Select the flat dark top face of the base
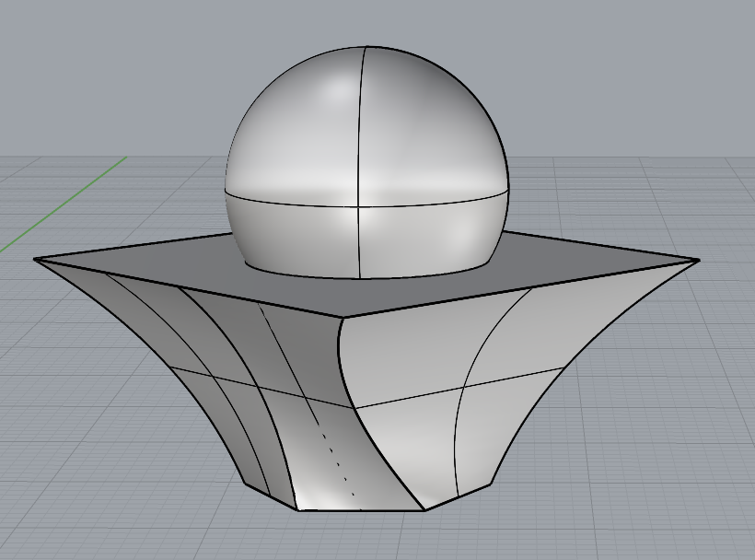755x560 pixels. pos(552,265)
